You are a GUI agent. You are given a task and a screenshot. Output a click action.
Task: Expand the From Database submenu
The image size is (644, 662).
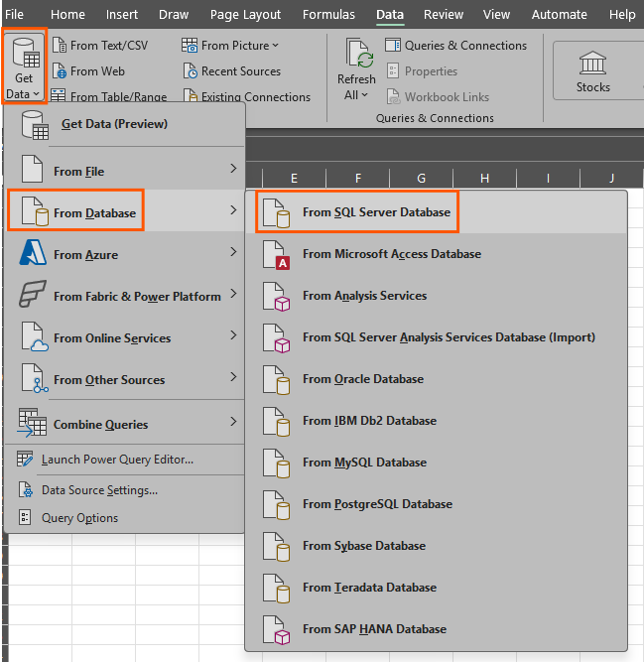[125, 210]
